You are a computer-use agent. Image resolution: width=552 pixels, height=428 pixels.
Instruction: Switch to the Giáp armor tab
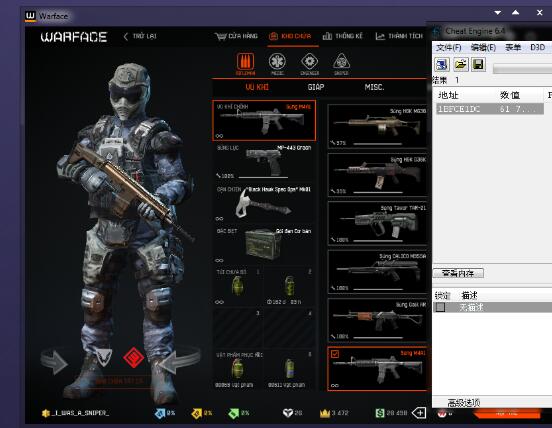(x=315, y=87)
